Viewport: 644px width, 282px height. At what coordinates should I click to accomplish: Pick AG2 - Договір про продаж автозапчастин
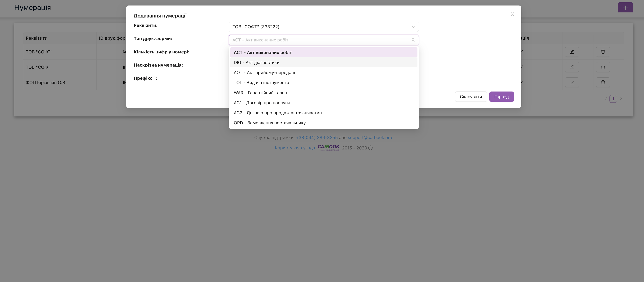pos(278,113)
